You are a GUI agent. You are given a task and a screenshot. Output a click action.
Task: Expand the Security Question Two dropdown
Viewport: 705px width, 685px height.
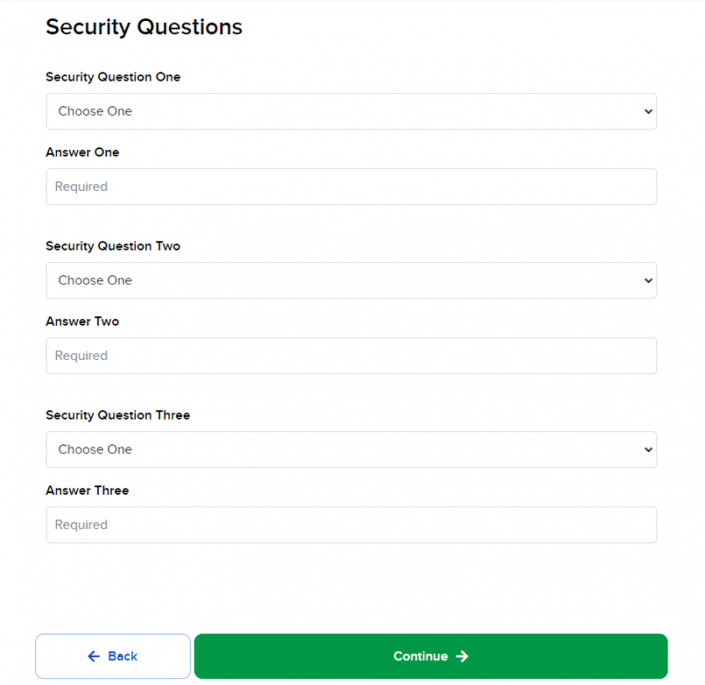350,281
